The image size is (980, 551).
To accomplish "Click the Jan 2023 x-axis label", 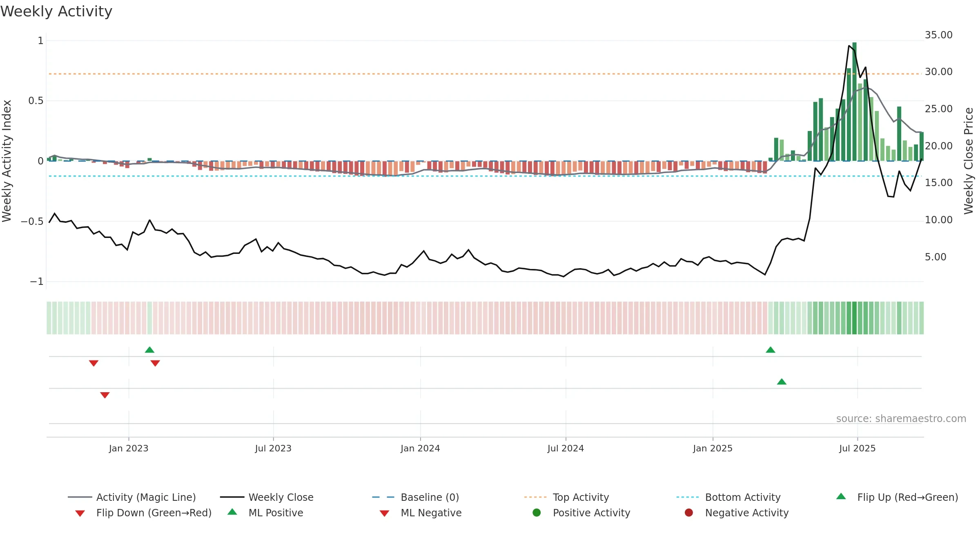I will pyautogui.click(x=129, y=448).
